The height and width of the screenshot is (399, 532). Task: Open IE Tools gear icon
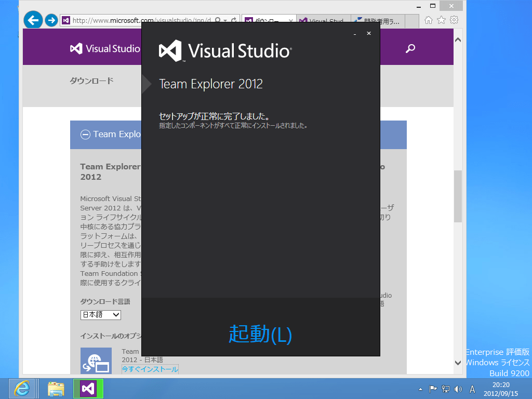[x=454, y=20]
